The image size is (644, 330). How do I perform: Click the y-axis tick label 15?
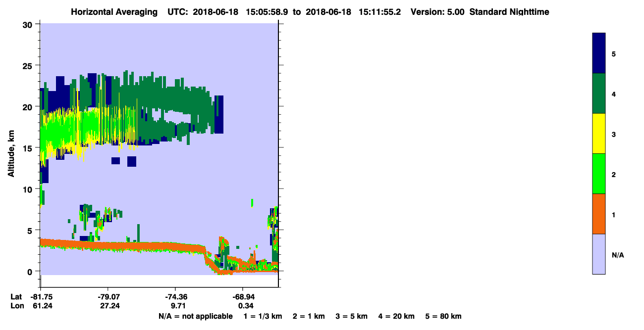tap(28, 148)
